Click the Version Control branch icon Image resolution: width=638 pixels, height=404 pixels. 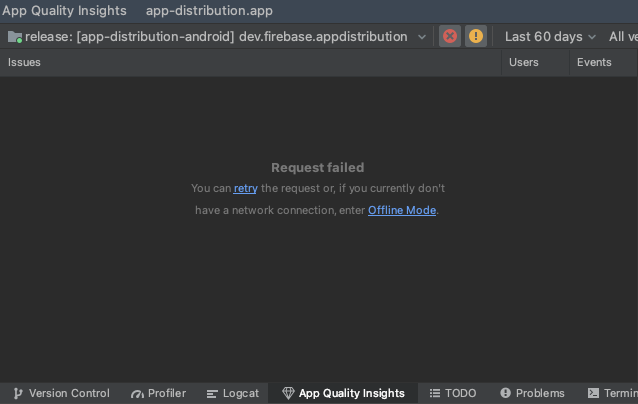click(x=17, y=393)
